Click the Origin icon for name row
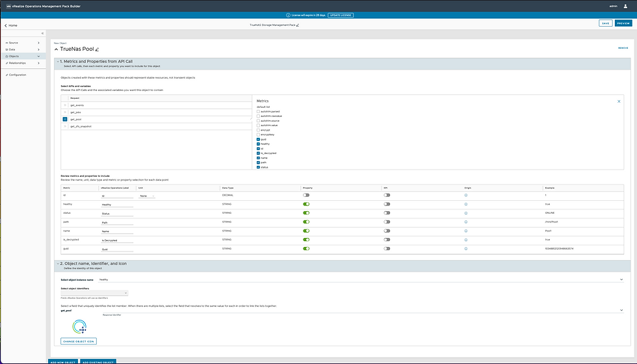 click(466, 231)
